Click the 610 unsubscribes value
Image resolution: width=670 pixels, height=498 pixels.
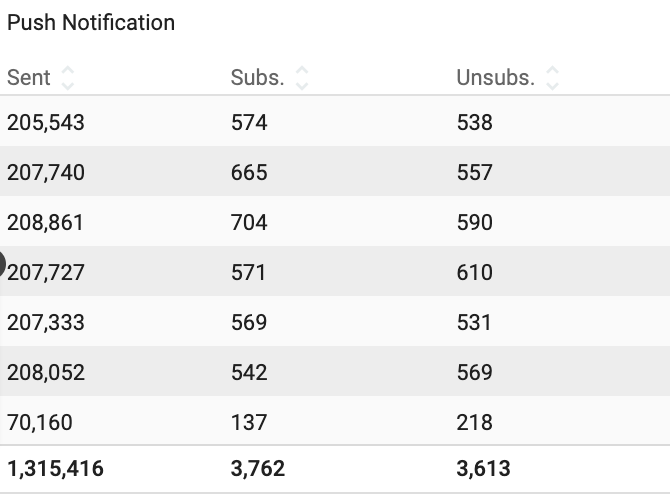(475, 273)
